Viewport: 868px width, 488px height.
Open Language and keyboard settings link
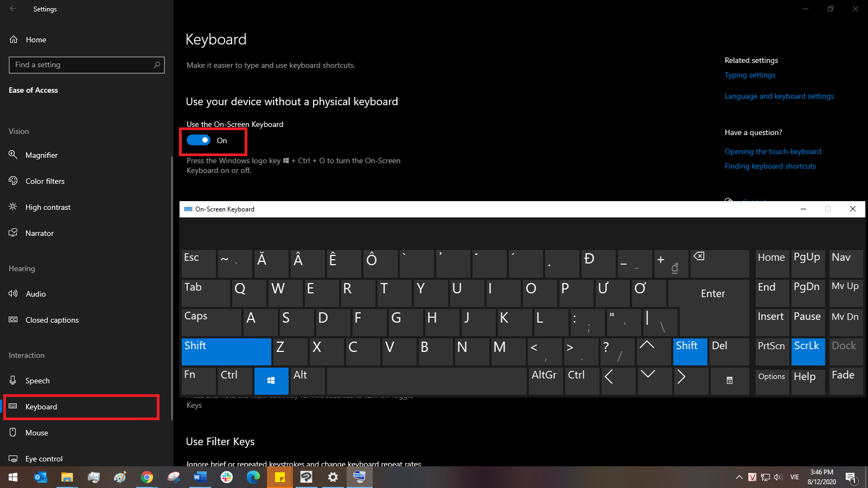point(779,97)
